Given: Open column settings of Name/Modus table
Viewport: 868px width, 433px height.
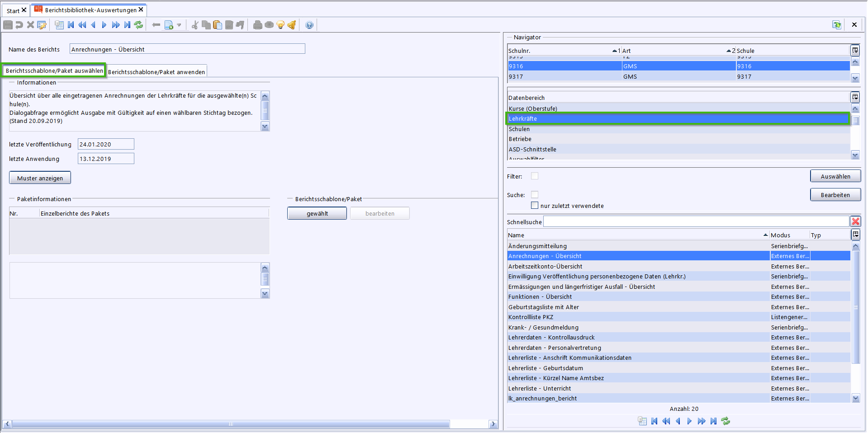Looking at the screenshot, I should coord(855,235).
